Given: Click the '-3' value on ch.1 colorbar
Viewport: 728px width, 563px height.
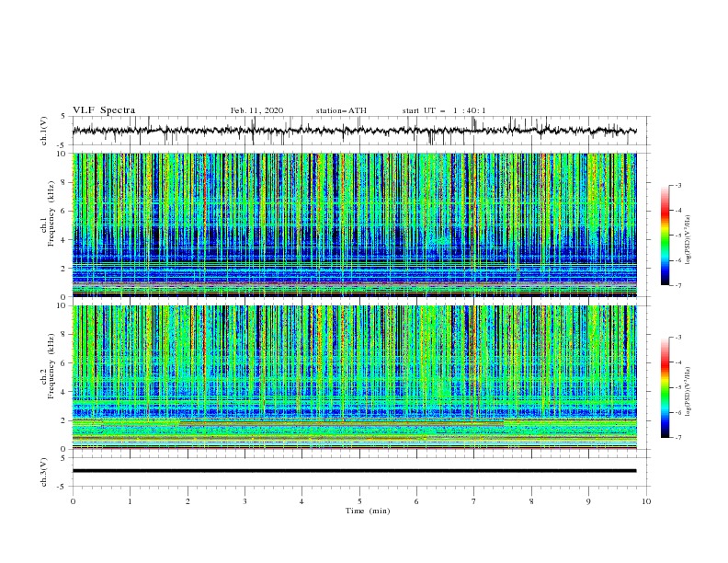Looking at the screenshot, I should (677, 185).
